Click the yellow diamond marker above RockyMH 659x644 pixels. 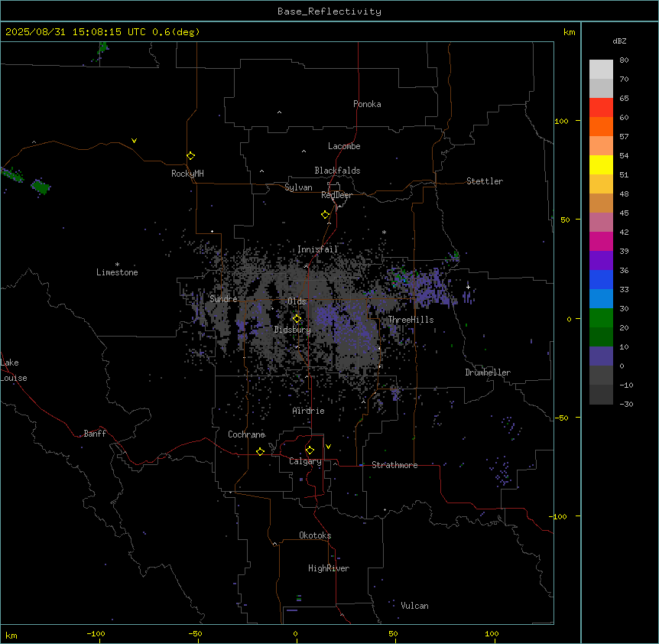190,155
